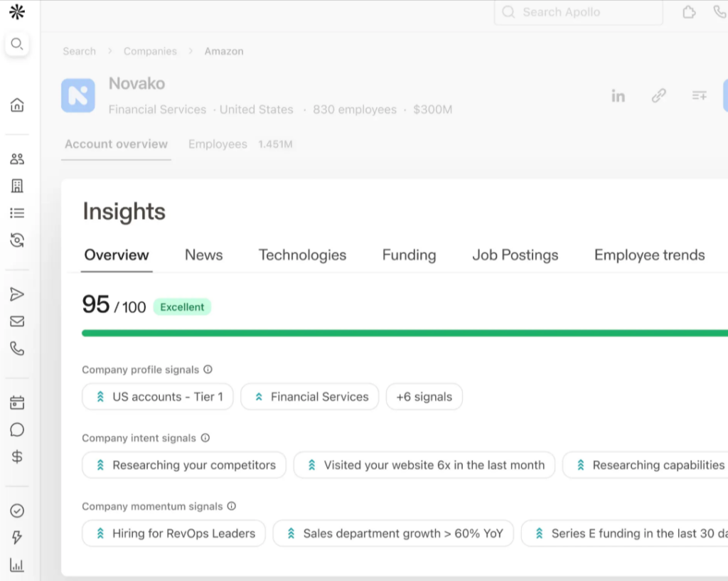Open Sequences via the paper plane icon
Viewport: 728px width, 581px height.
click(x=17, y=294)
